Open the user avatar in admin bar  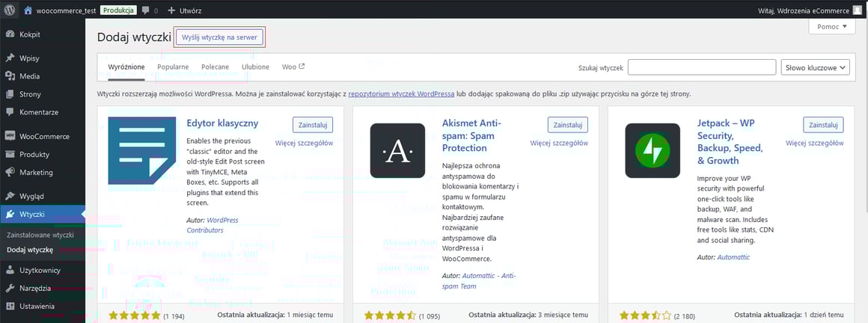[858, 10]
